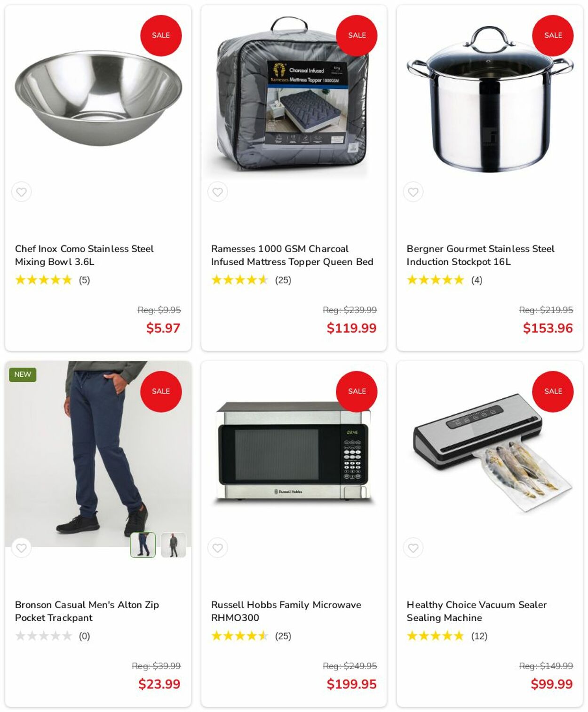Click wishlist heart on Bergner stockpot
Viewport: 588px width, 712px height.
click(413, 192)
